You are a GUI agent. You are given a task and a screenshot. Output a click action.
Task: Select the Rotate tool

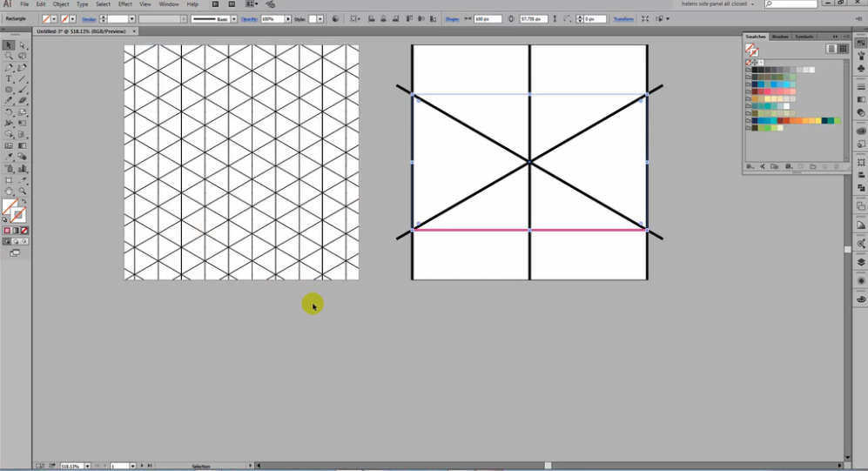[9, 112]
